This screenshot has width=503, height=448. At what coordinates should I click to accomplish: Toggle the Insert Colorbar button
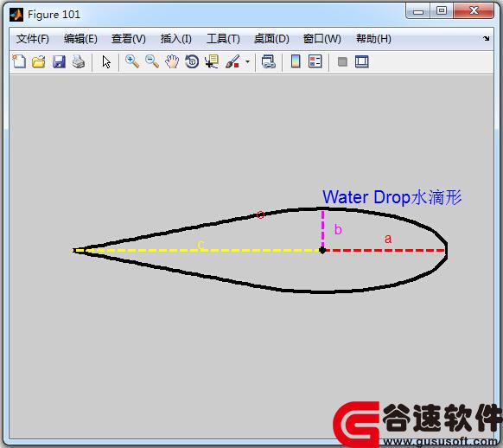(x=296, y=61)
